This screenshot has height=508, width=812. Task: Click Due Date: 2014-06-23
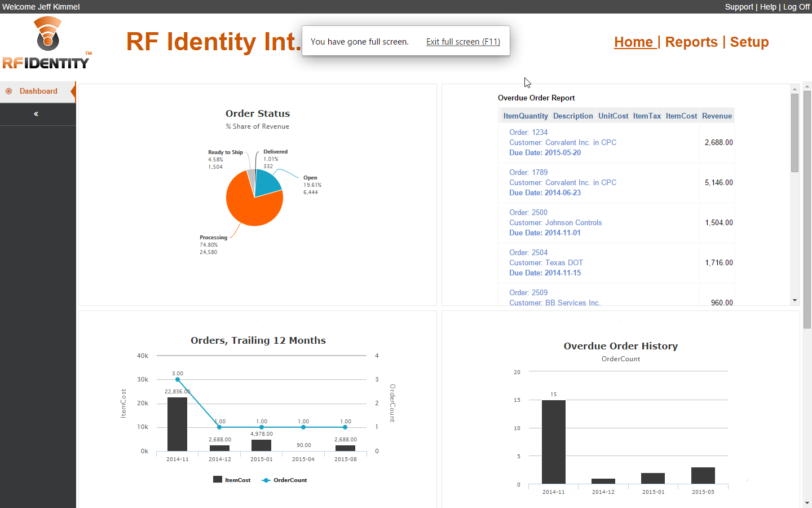pyautogui.click(x=545, y=192)
